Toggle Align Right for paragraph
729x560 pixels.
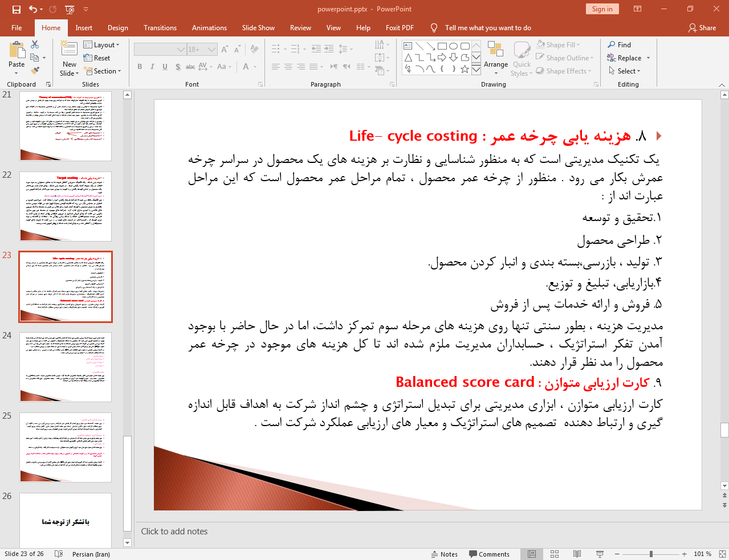(301, 67)
